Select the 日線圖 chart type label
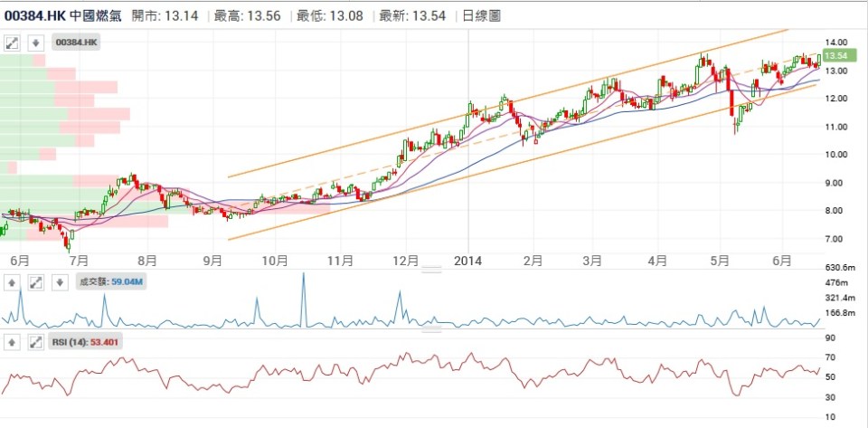This screenshot has width=868, height=428. coord(481,15)
